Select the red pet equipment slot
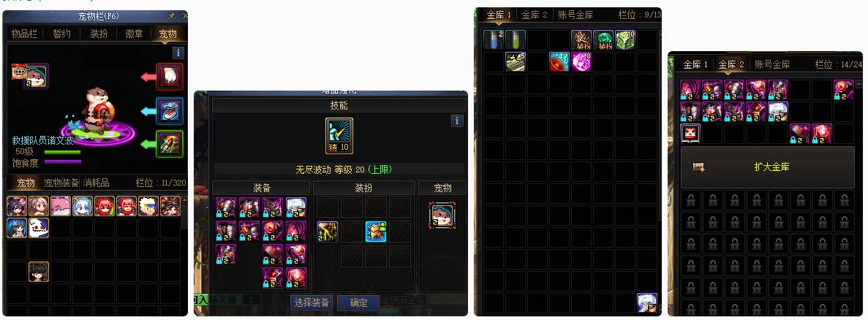Viewport: 868px width, 320px height. tap(170, 77)
